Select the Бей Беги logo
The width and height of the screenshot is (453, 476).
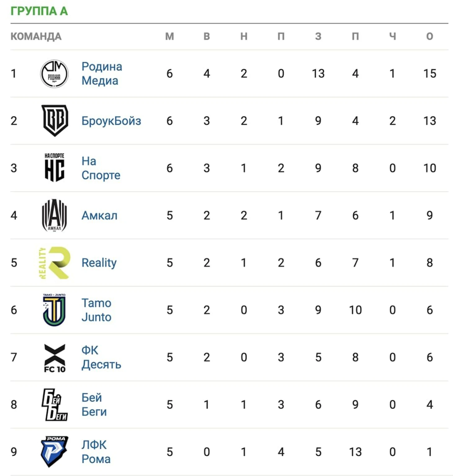click(x=55, y=405)
